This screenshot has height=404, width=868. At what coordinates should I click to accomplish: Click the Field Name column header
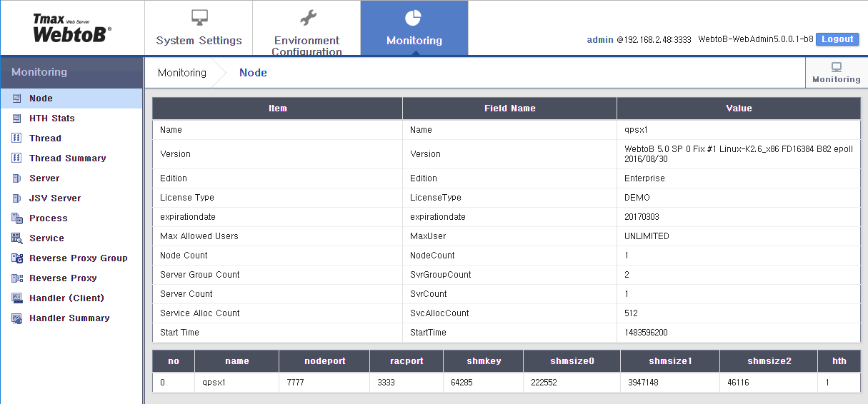tap(509, 108)
